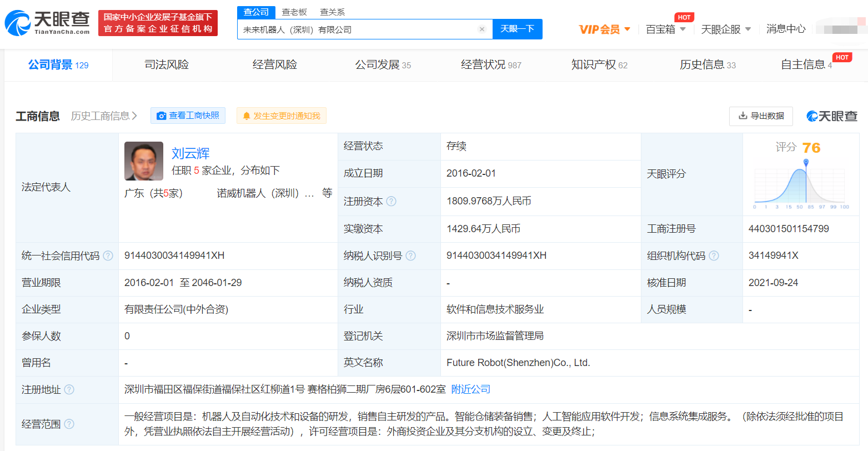Open the 诺威机器人（深圳）… company link

pyautogui.click(x=265, y=193)
